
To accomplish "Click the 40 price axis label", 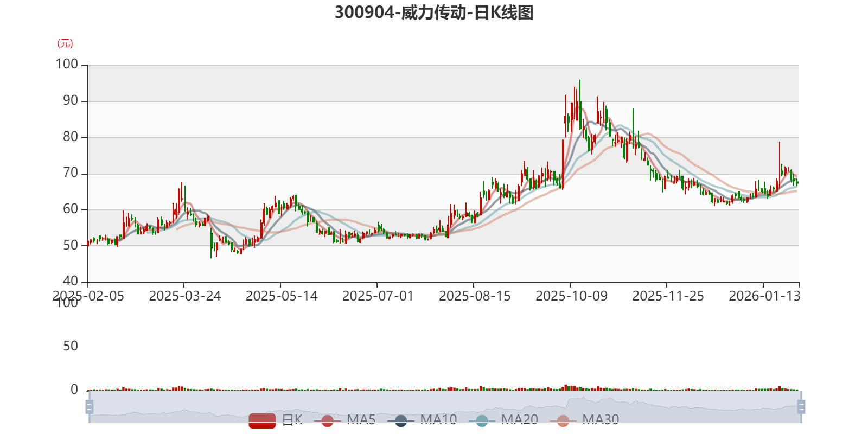I will tap(71, 281).
